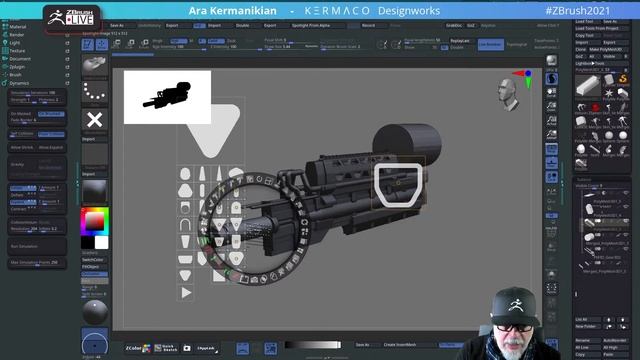Select the black secondary color swatch
Viewport: 640px width, 360px height.
click(87, 242)
